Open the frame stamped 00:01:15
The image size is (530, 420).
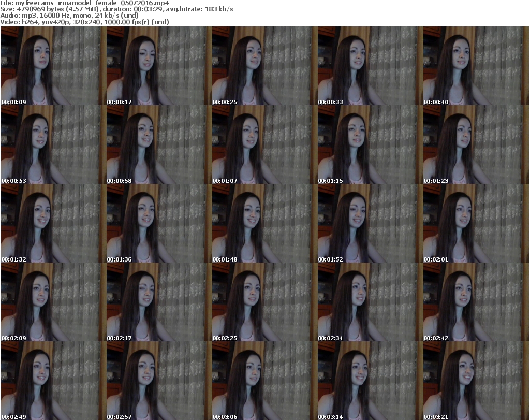click(370, 144)
